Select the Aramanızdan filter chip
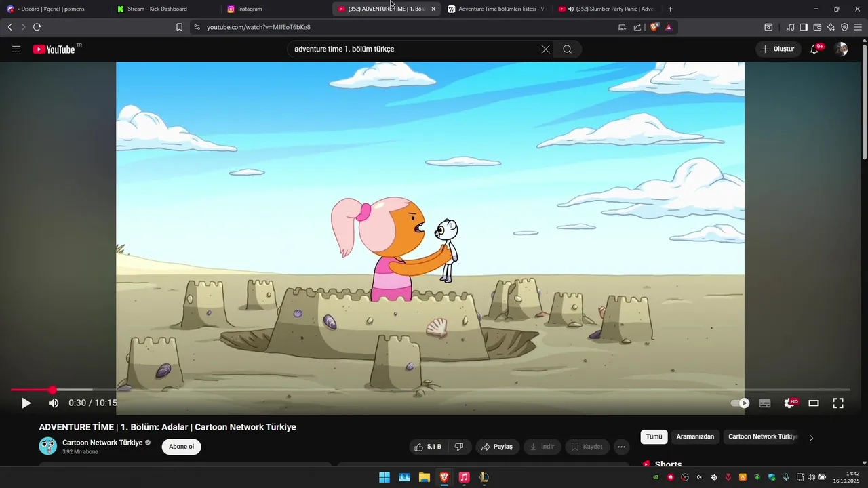Screen dimensions: 868x488 point(695,436)
